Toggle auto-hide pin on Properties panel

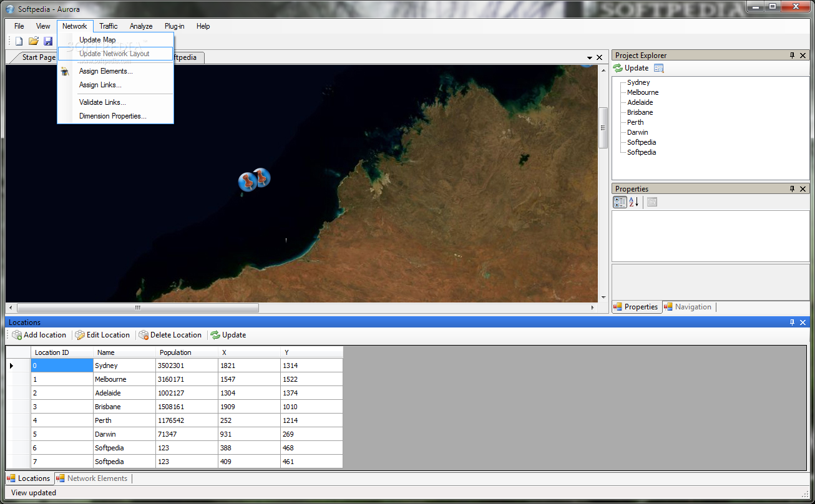click(x=793, y=189)
